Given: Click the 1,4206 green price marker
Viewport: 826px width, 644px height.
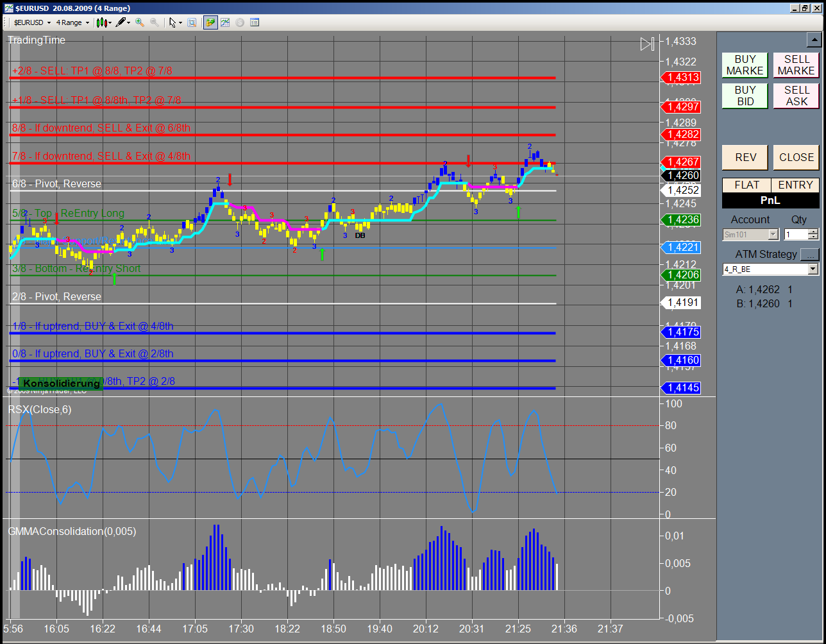Looking at the screenshot, I should click(x=680, y=275).
